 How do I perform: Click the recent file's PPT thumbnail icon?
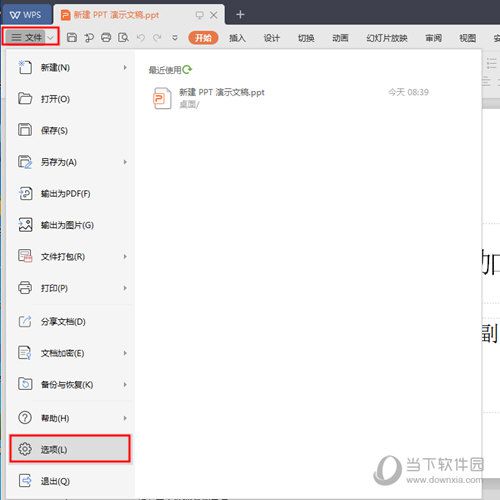point(162,98)
